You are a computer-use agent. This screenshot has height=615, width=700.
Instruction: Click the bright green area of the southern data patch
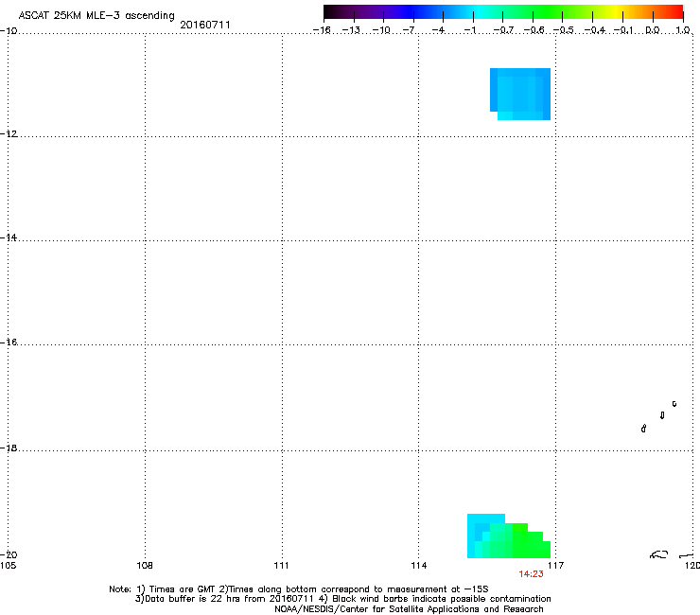click(532, 545)
